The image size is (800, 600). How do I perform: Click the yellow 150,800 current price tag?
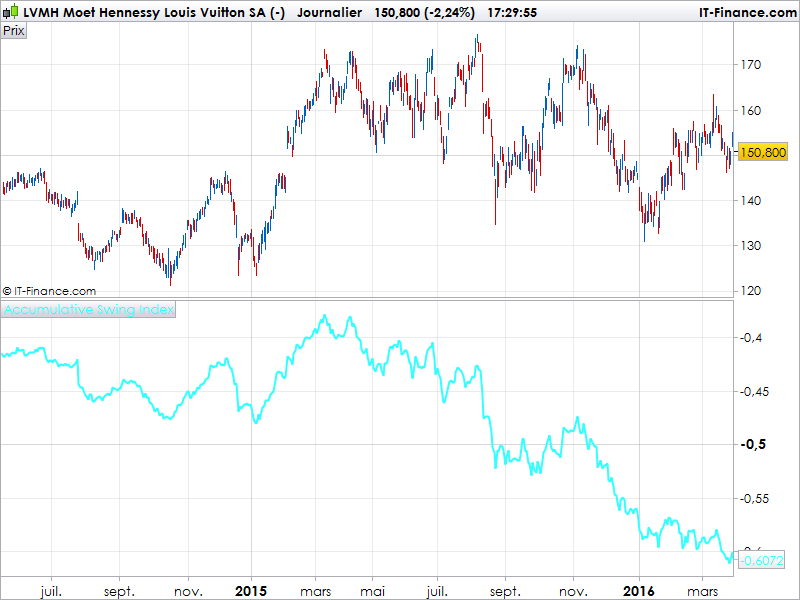(763, 153)
